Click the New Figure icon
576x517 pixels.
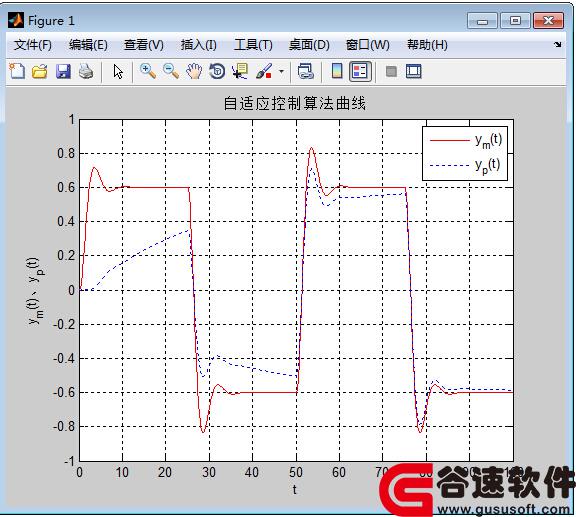(x=17, y=71)
